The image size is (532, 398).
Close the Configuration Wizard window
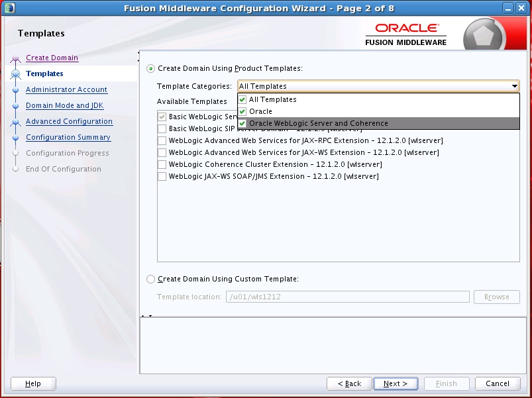point(521,8)
